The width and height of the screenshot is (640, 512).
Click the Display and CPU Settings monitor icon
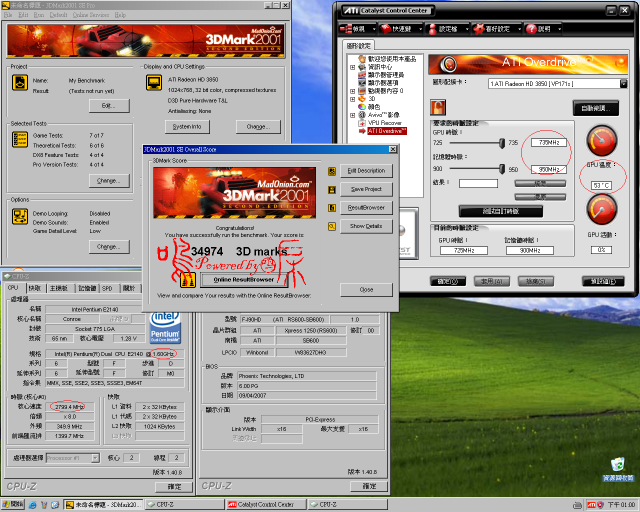(154, 83)
